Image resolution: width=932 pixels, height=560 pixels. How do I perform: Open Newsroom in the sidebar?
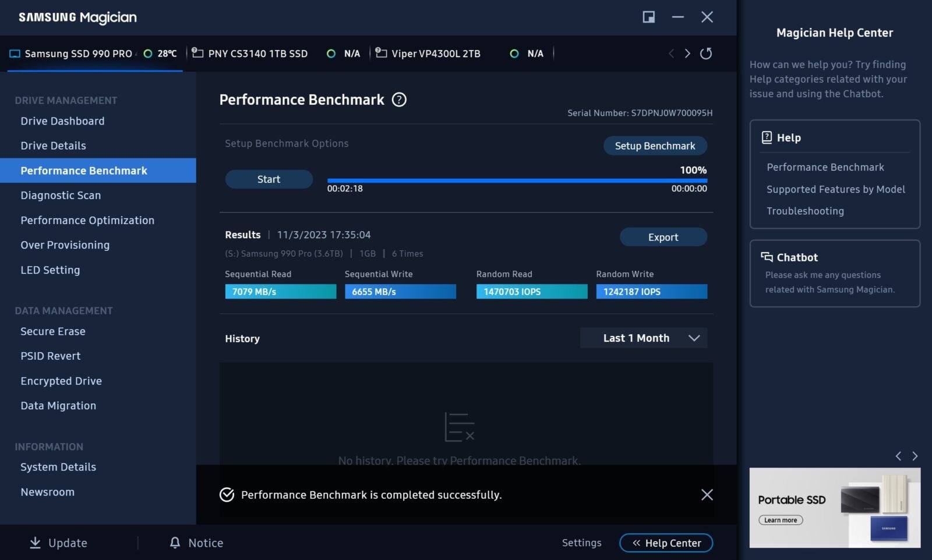click(98, 492)
